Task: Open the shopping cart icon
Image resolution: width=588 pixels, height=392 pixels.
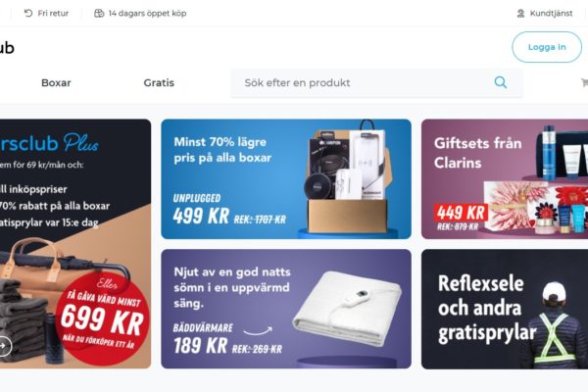Action: point(584,82)
